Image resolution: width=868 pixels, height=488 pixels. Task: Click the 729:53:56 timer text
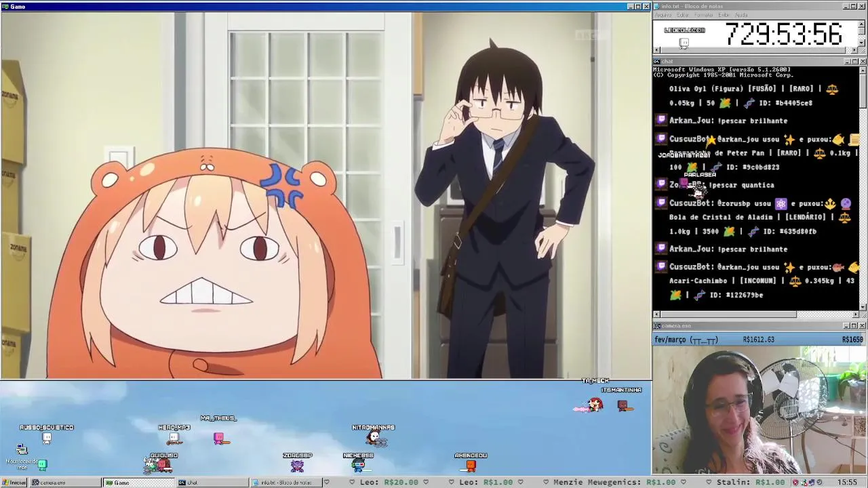pyautogui.click(x=784, y=34)
